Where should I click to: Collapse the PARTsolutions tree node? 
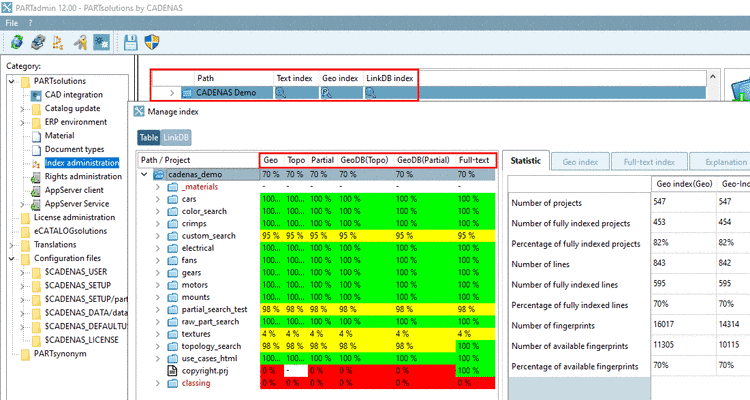click(12, 81)
